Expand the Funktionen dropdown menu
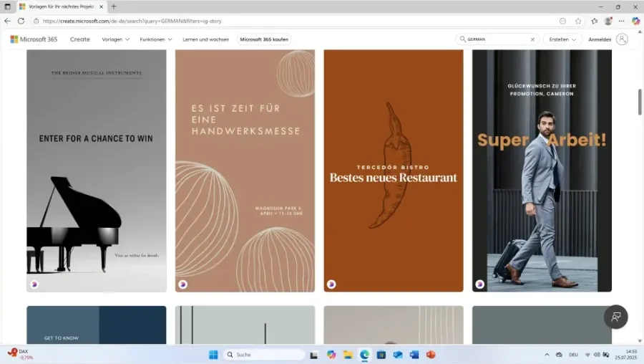 [x=156, y=39]
